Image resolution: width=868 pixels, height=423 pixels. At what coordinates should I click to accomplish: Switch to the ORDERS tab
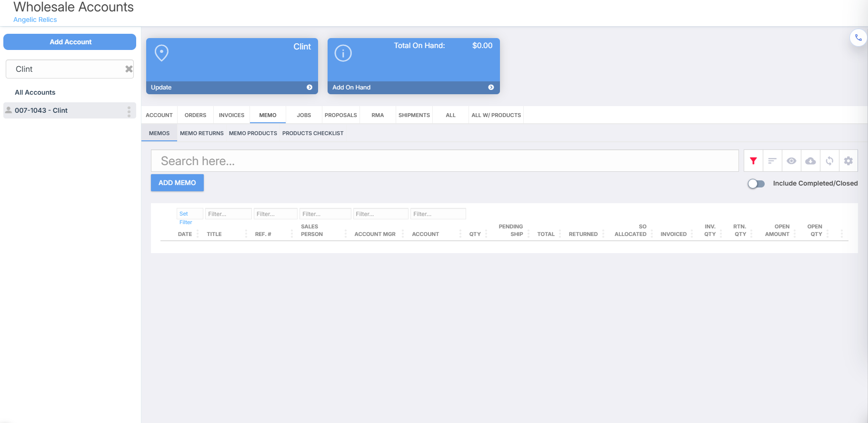195,115
